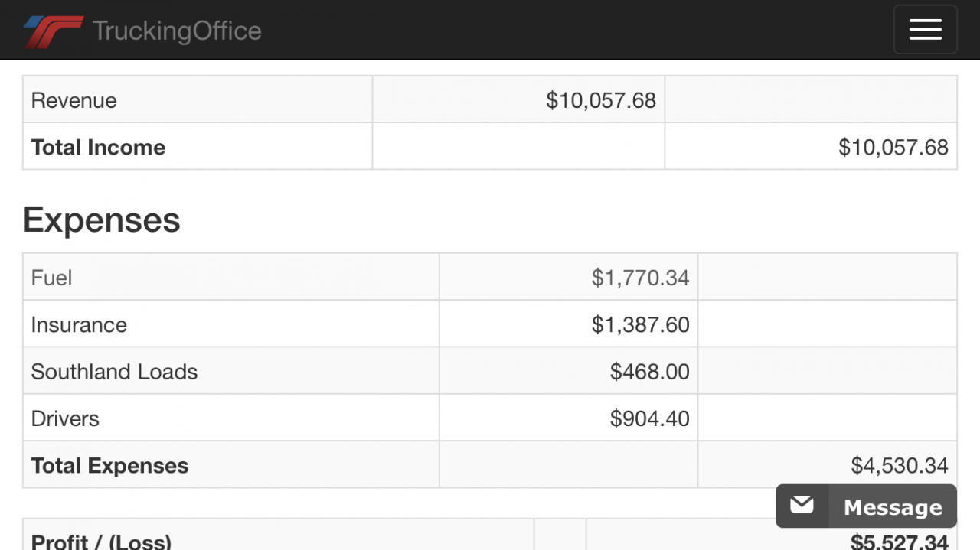Viewport: 980px width, 550px height.
Task: Click the Total Expenses value $4,530.34
Action: pyautogui.click(x=900, y=465)
